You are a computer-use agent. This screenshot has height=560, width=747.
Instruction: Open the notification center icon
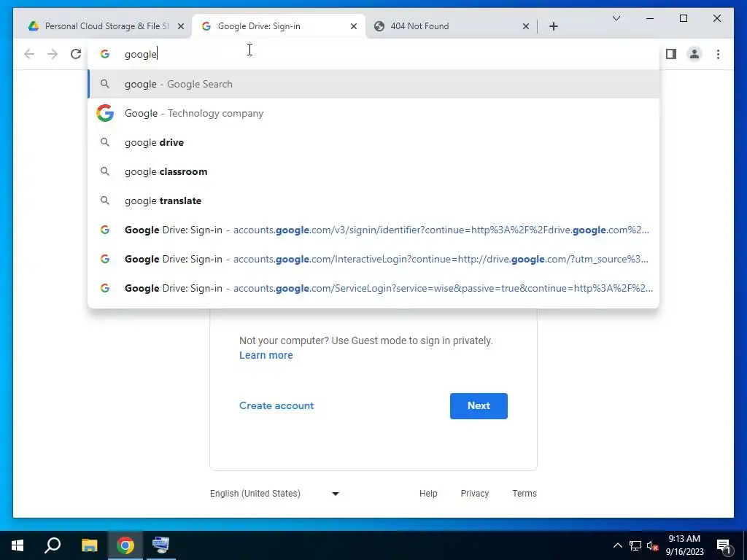coord(724,545)
